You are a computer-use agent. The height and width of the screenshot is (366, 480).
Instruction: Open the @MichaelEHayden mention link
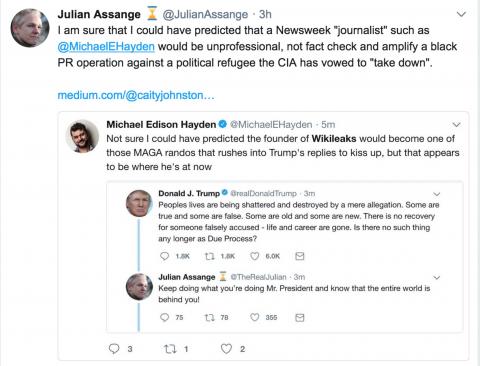(x=106, y=46)
